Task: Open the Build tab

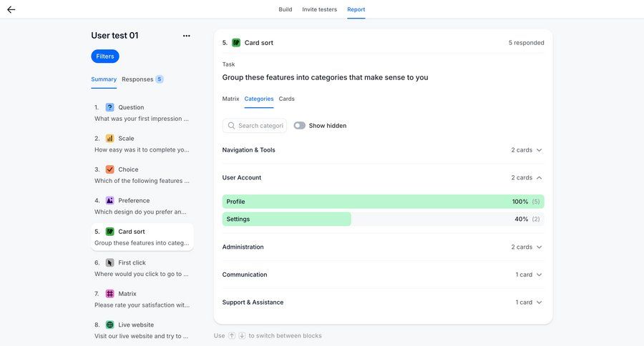Action: point(285,9)
